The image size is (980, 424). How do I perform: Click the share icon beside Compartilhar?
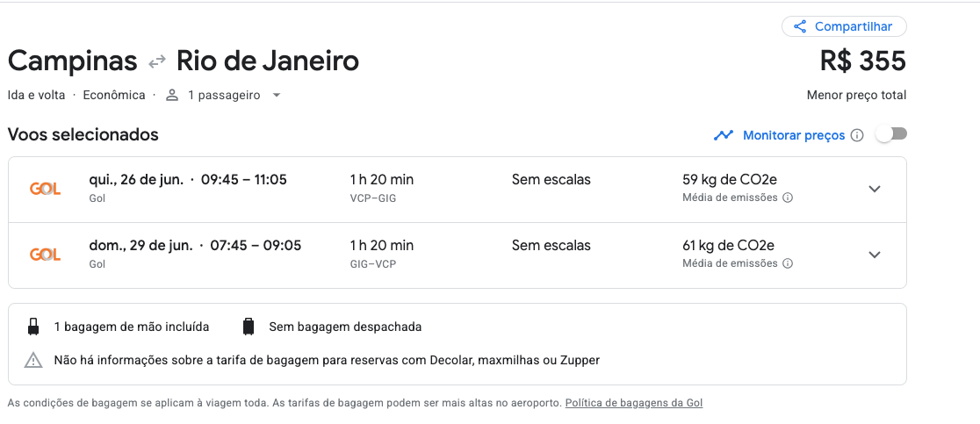pyautogui.click(x=799, y=27)
